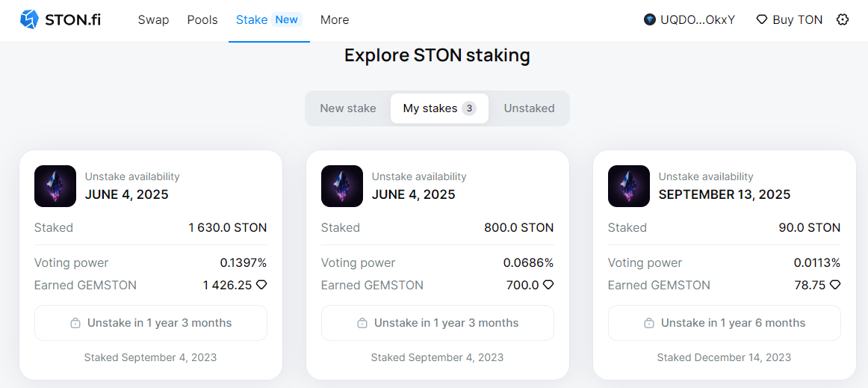
Task: Go to Pools in the navigation
Action: point(202,19)
